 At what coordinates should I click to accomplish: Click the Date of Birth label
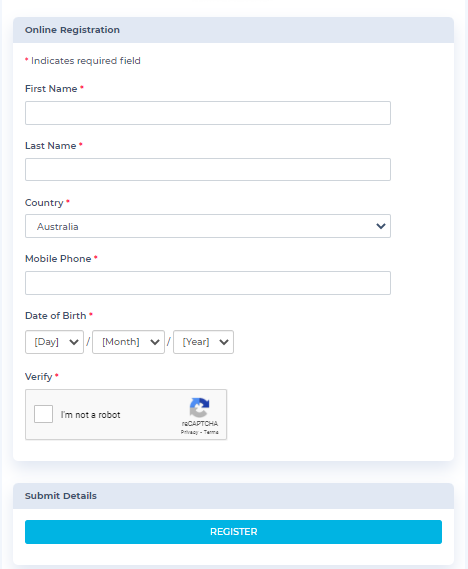pos(56,316)
